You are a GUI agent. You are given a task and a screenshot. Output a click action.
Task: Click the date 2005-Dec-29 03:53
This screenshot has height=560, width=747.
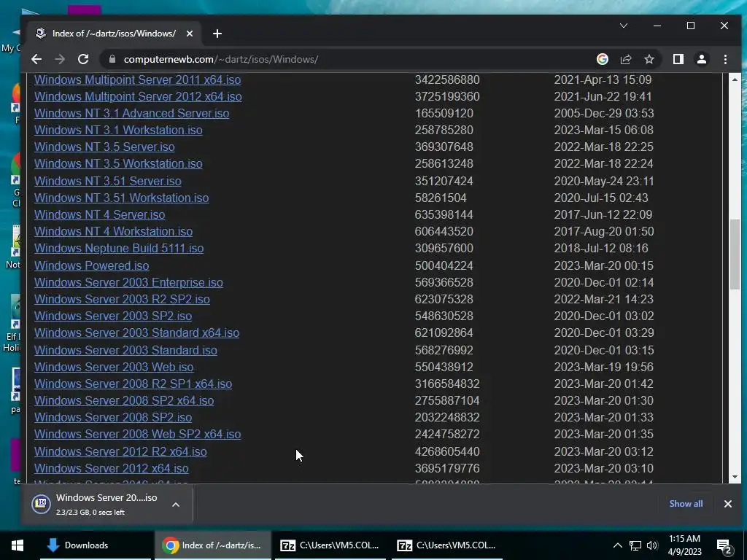coord(603,113)
